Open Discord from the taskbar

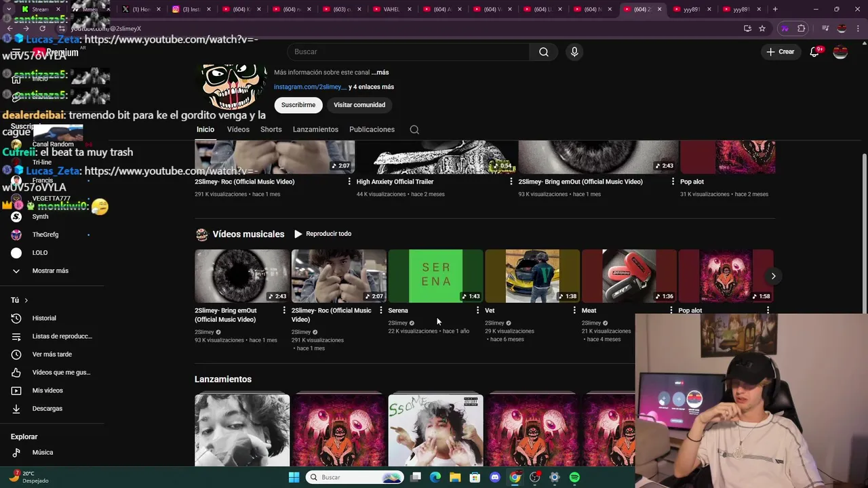494,477
